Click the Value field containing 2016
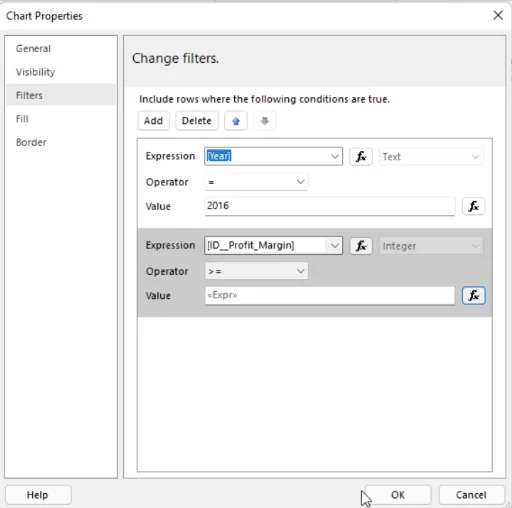The image size is (512, 508). point(330,206)
